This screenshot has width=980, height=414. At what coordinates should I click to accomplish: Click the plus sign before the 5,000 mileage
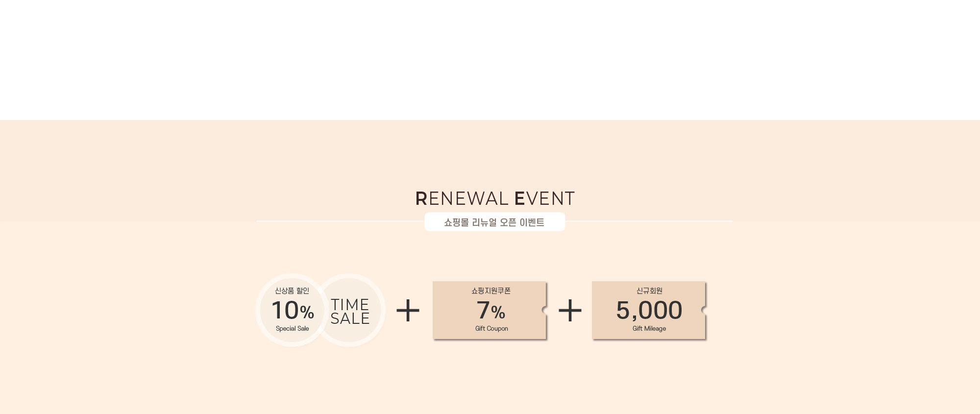click(570, 311)
